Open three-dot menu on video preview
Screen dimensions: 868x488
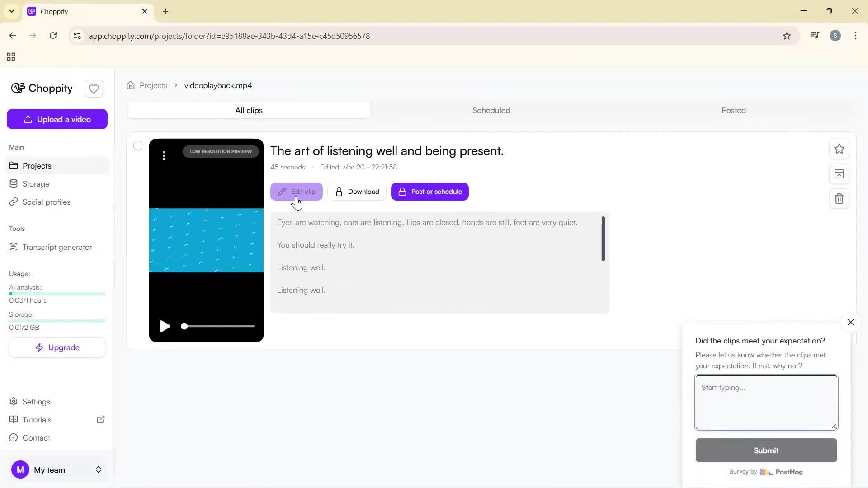tap(164, 156)
